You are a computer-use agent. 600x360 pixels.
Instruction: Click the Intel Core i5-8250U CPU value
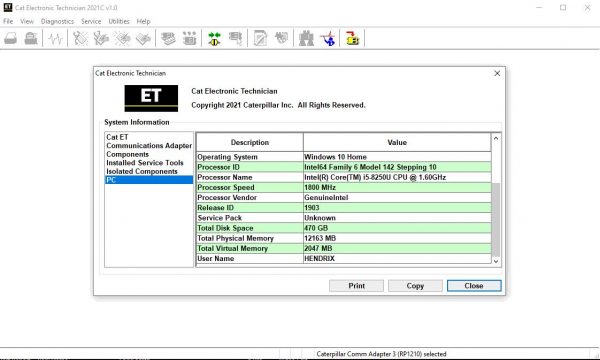tap(397, 178)
